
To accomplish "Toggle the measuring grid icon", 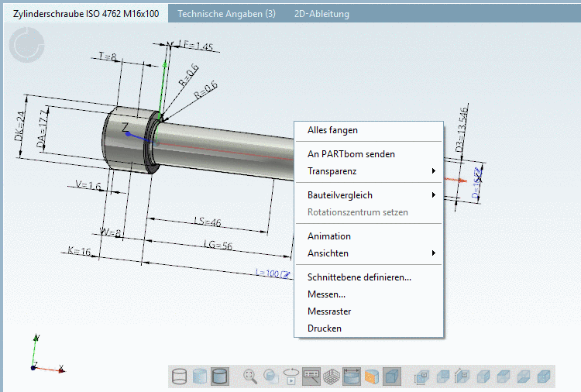I will (x=332, y=377).
